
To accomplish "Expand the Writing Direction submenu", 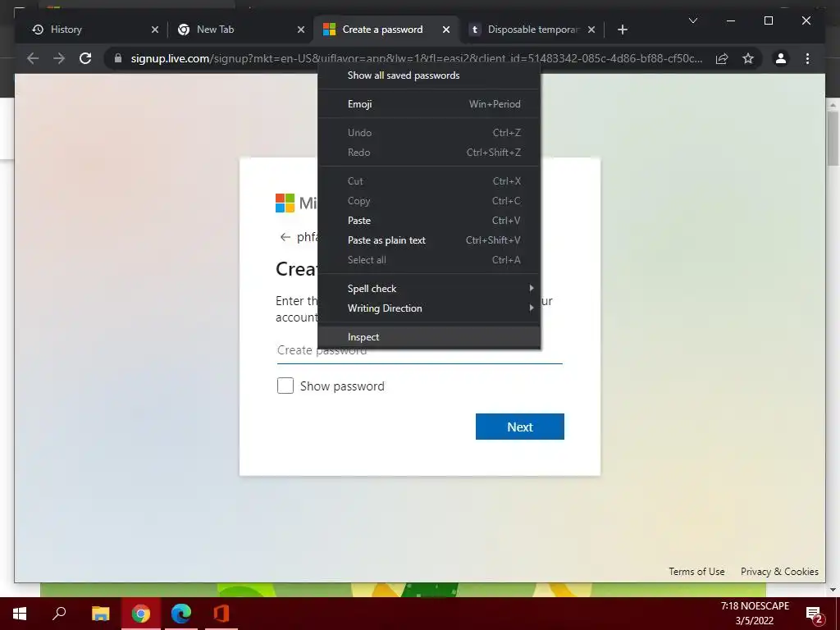I will coord(428,308).
